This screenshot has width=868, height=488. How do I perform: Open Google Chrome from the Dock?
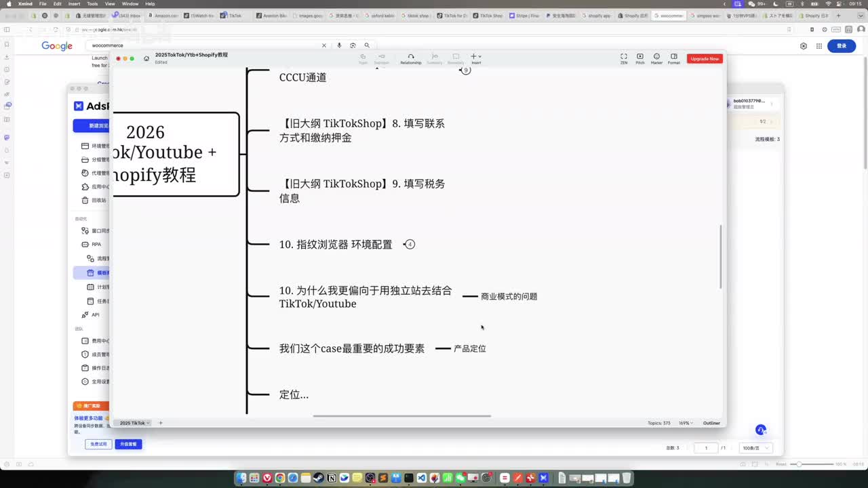pyautogui.click(x=280, y=478)
